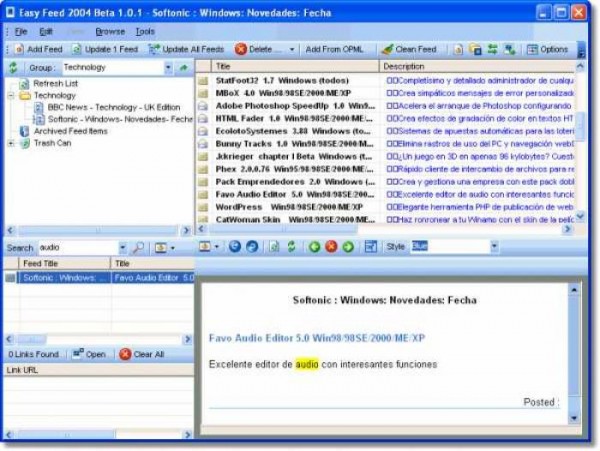The image size is (600, 451).
Task: Click the green arrows sync icon in top toolbar
Action: click(x=492, y=49)
